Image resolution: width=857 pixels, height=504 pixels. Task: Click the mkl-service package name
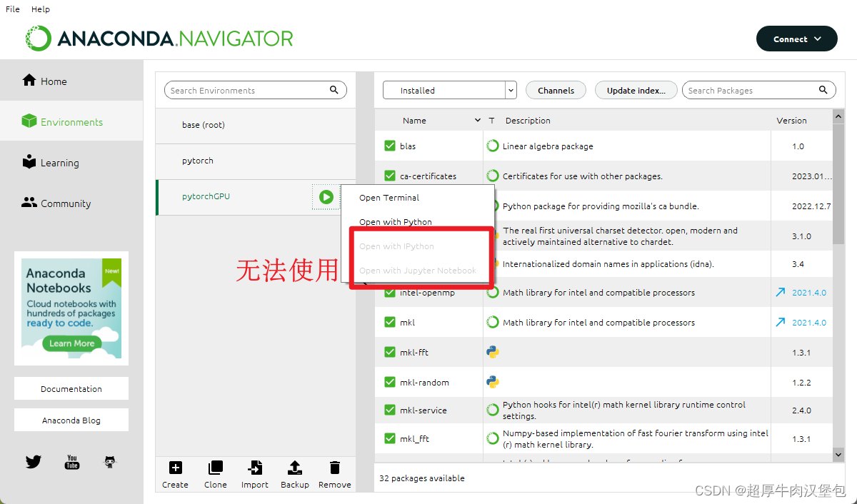(x=423, y=410)
